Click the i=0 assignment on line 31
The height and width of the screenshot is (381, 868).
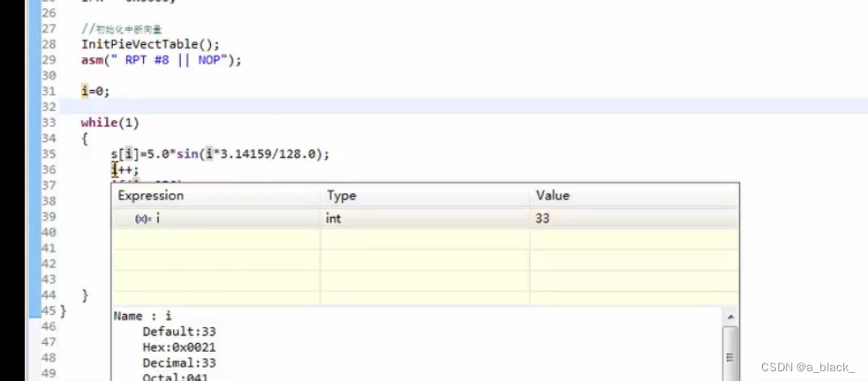pos(95,91)
